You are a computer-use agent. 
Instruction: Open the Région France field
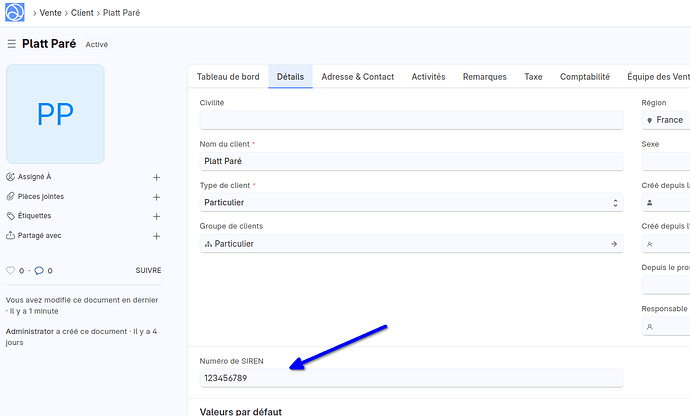pyautogui.click(x=666, y=120)
